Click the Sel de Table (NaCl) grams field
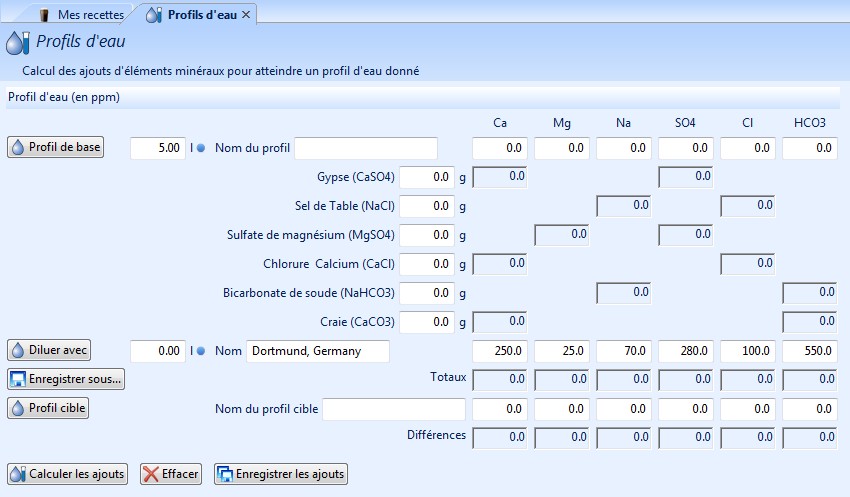850x497 pixels. click(427, 206)
